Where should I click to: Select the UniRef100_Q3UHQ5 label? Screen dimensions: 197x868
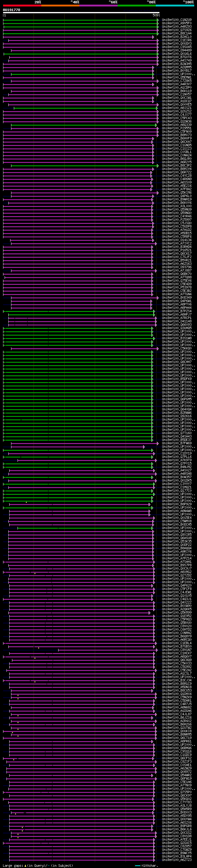pyautogui.click(x=177, y=328)
